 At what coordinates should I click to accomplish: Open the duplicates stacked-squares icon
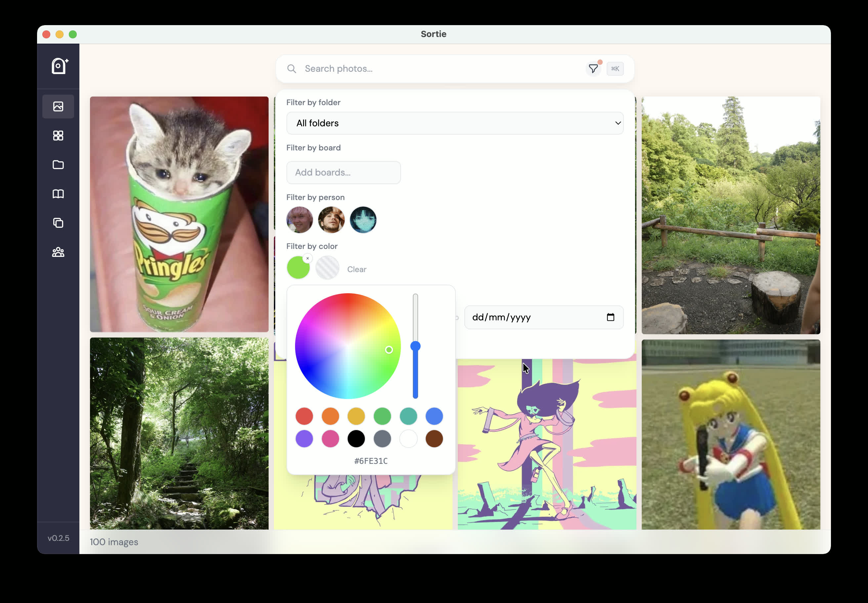(x=58, y=223)
